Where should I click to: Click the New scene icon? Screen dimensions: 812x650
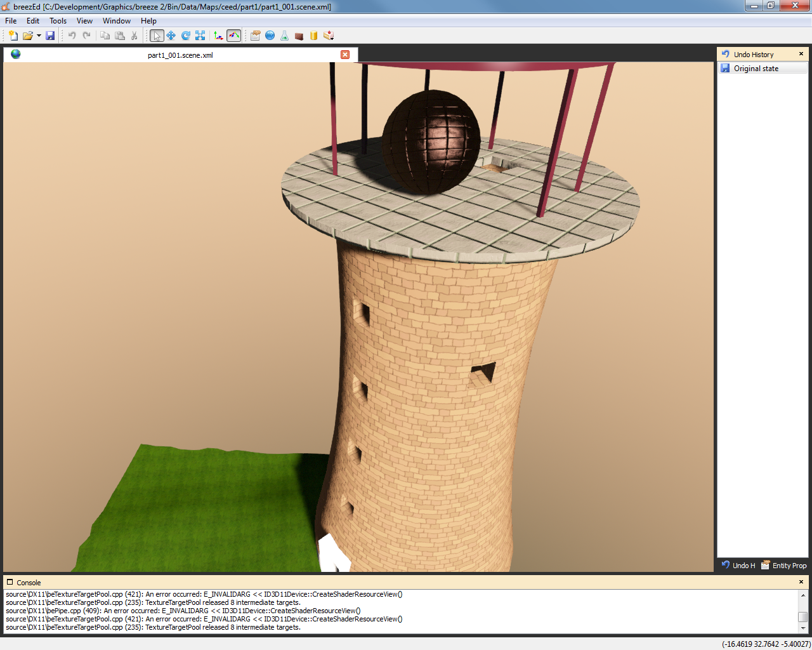(x=13, y=36)
